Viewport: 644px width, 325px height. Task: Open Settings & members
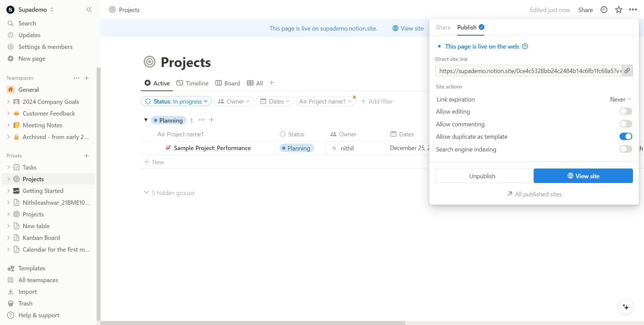click(x=11, y=47)
